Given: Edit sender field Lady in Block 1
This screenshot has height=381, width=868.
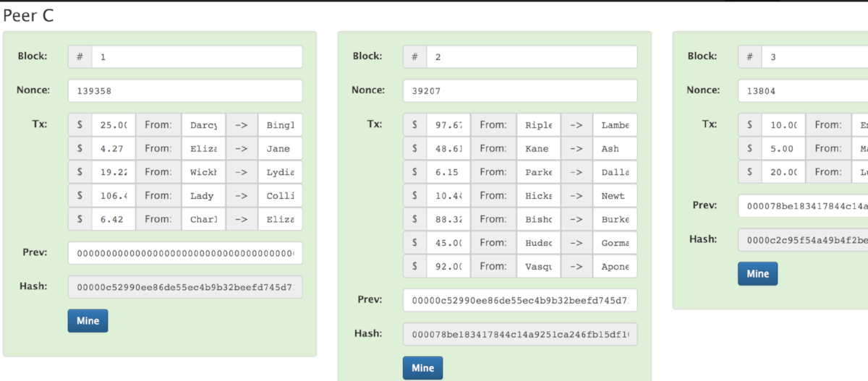Looking at the screenshot, I should 203,195.
